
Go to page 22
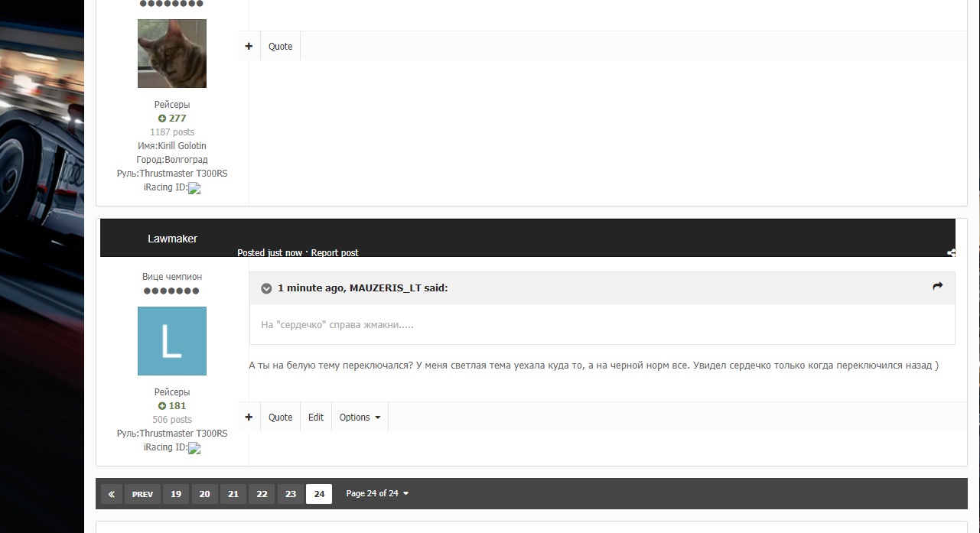pyautogui.click(x=262, y=494)
